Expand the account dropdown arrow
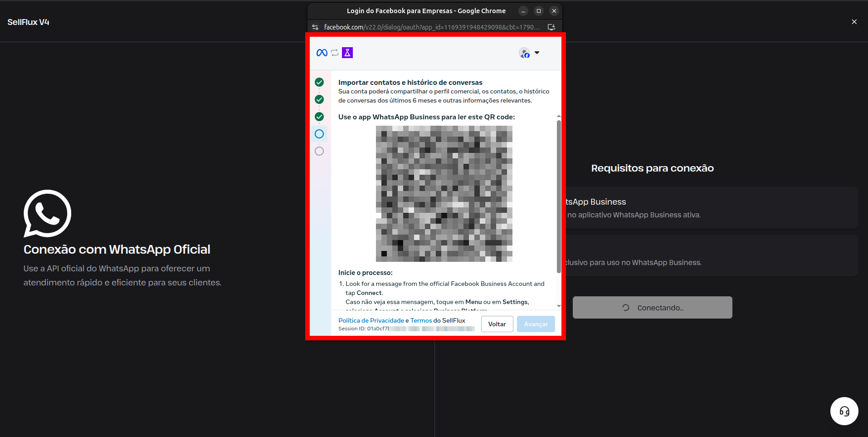The image size is (868, 437). coord(537,53)
